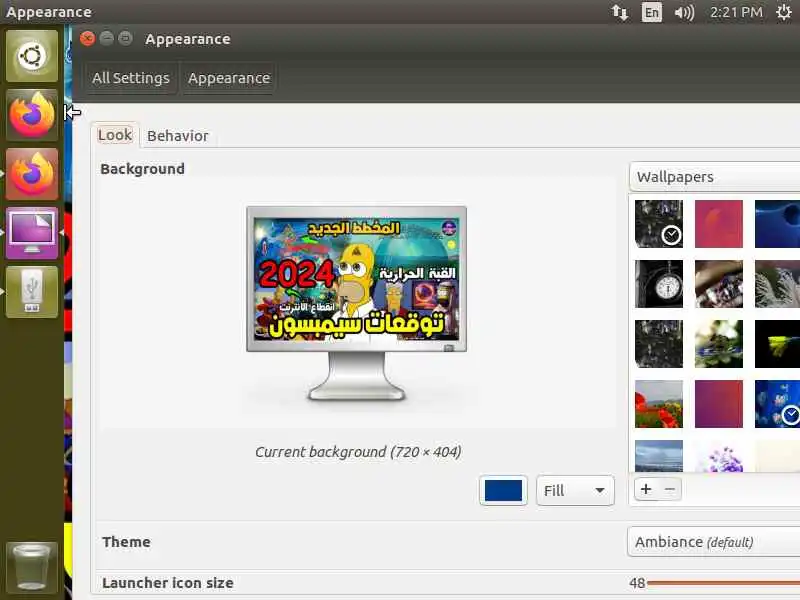Select the red poppies field wallpaper
800x600 pixels.
pyautogui.click(x=659, y=404)
